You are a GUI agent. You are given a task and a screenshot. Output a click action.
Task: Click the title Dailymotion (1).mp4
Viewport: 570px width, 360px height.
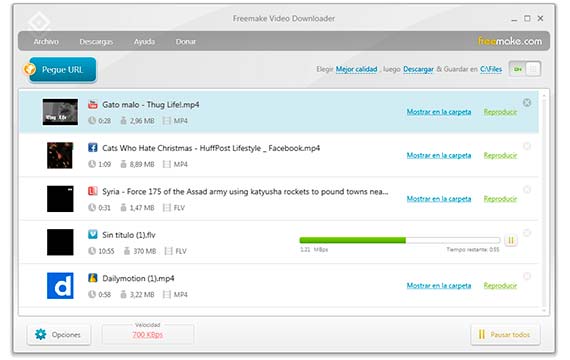pyautogui.click(x=138, y=279)
